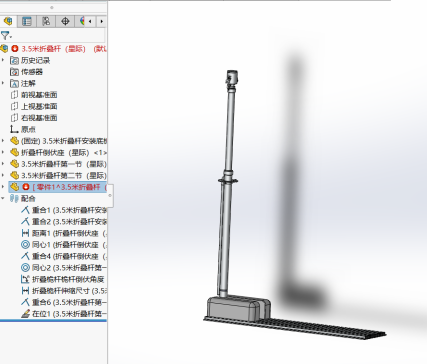
Task: Open the DimXpertManager crosshair tab
Action: point(65,21)
